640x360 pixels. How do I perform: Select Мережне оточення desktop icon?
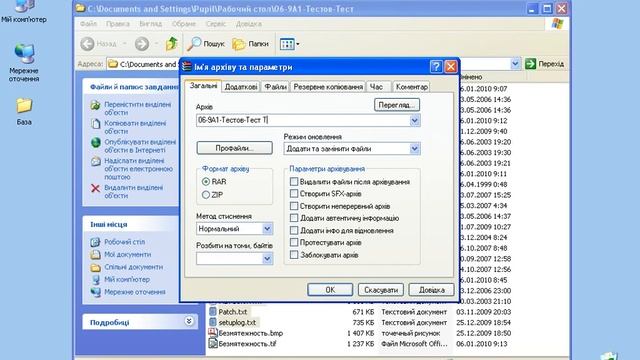coord(24,62)
